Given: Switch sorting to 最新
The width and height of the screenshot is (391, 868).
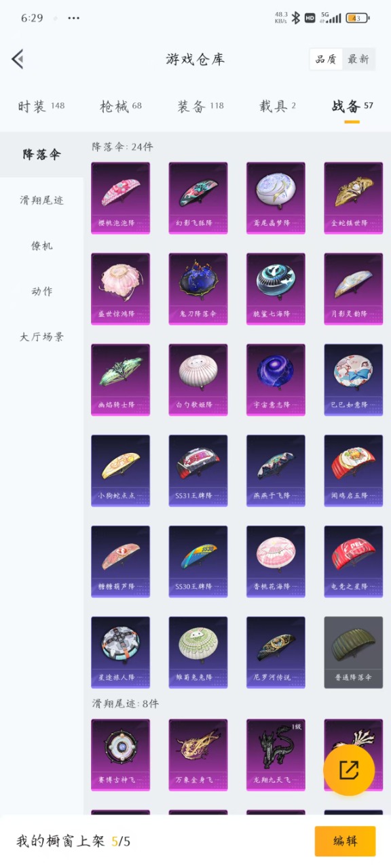Looking at the screenshot, I should coord(358,59).
